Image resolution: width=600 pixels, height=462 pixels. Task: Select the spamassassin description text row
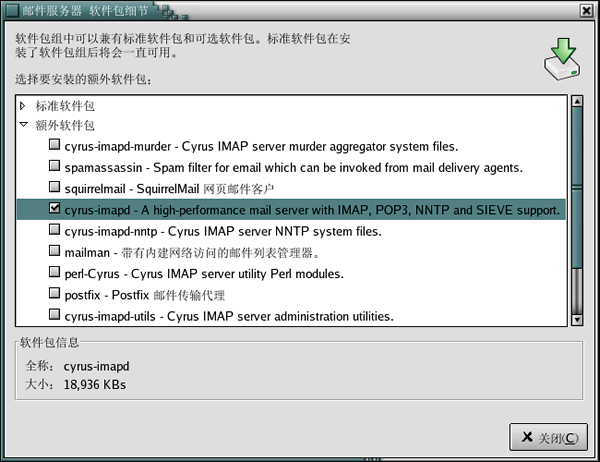293,168
